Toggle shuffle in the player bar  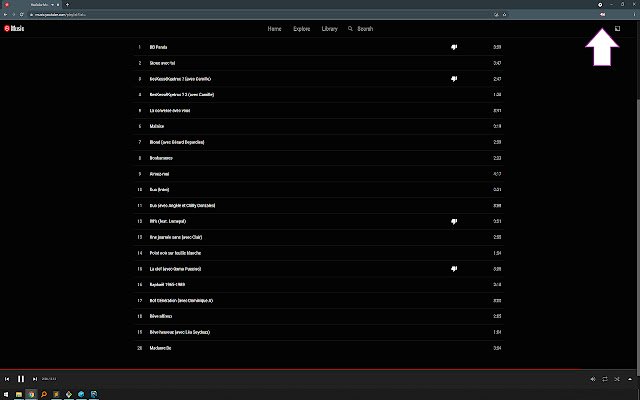pos(617,379)
